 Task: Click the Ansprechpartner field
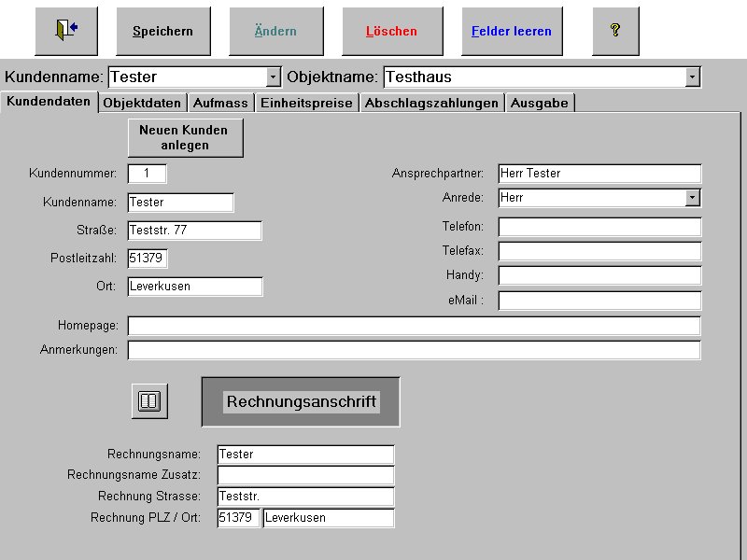click(x=599, y=174)
